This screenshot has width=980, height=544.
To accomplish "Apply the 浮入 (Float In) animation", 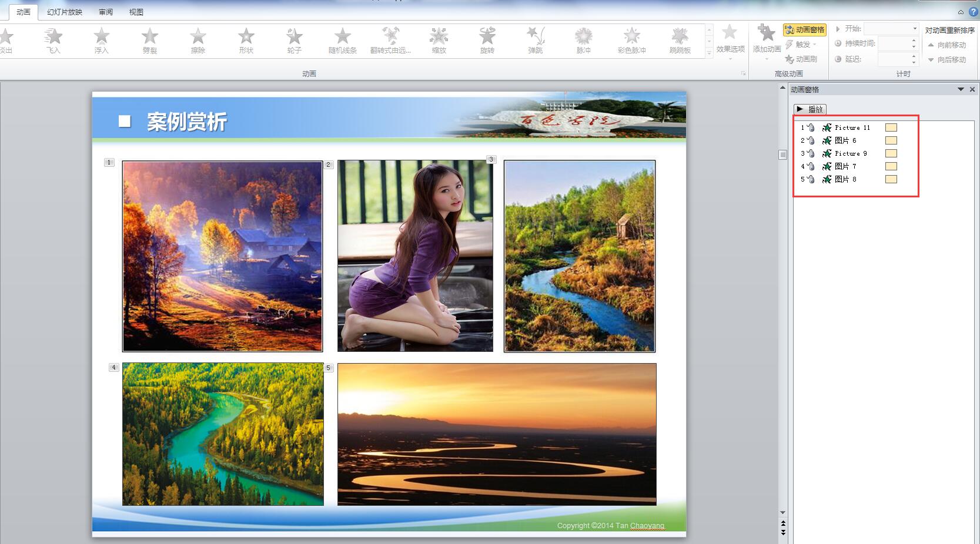I will (102, 41).
